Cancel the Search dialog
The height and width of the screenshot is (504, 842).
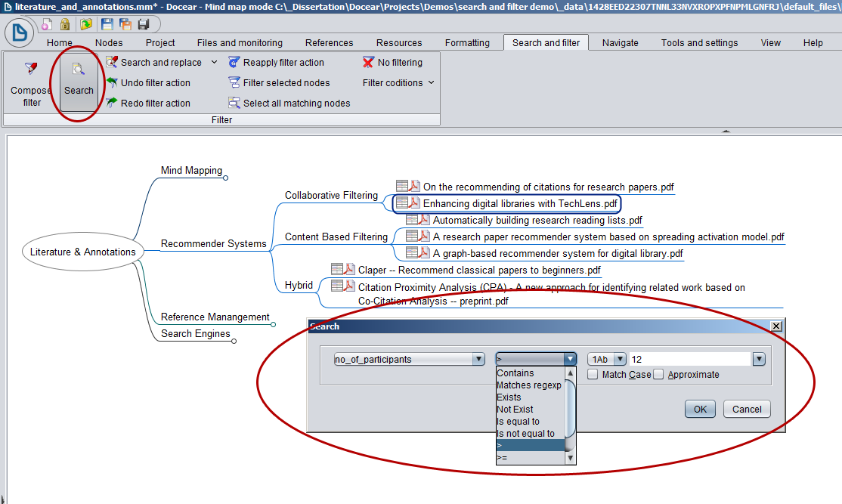coord(747,409)
